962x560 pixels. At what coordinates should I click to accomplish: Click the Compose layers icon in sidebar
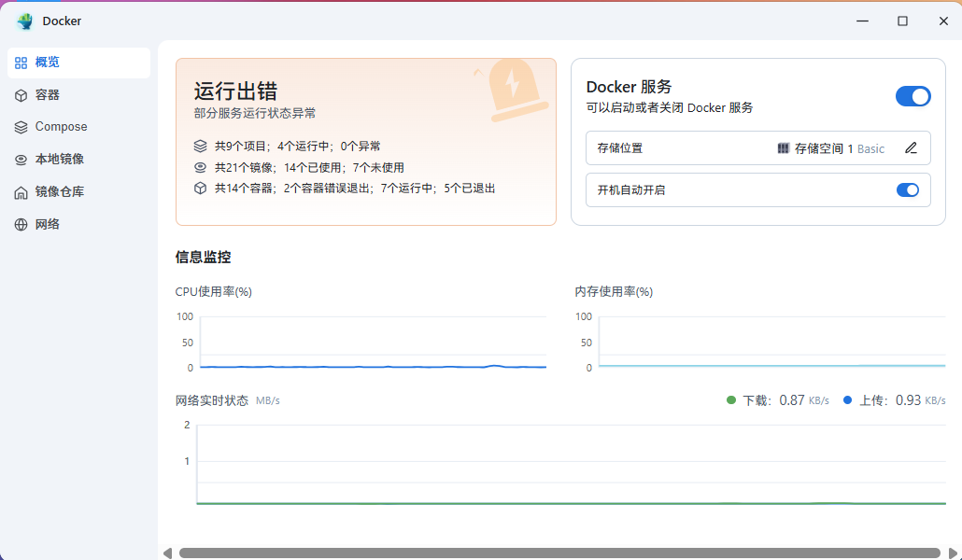(x=21, y=128)
